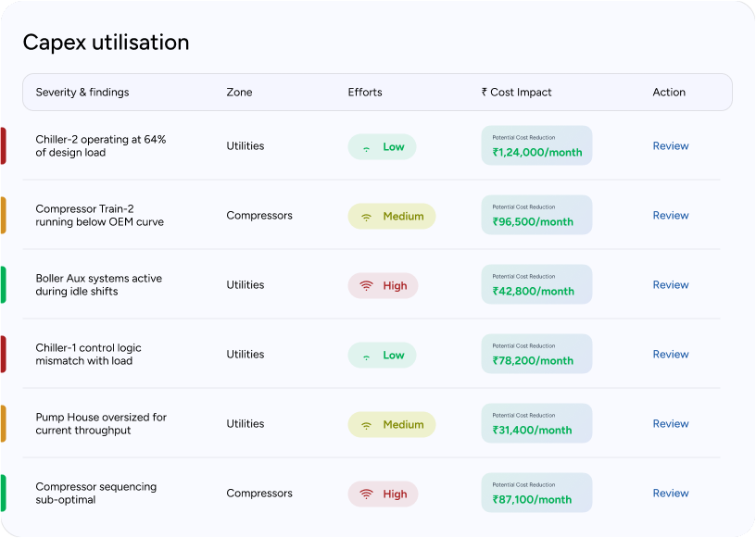Select the ₹87,100/month cost reduction card

[536, 494]
